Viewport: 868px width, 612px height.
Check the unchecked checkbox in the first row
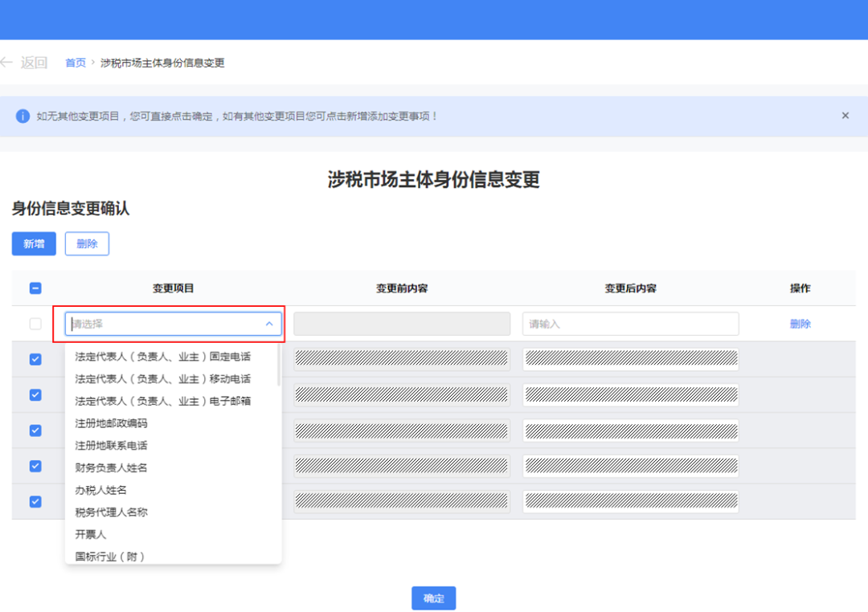click(x=35, y=324)
